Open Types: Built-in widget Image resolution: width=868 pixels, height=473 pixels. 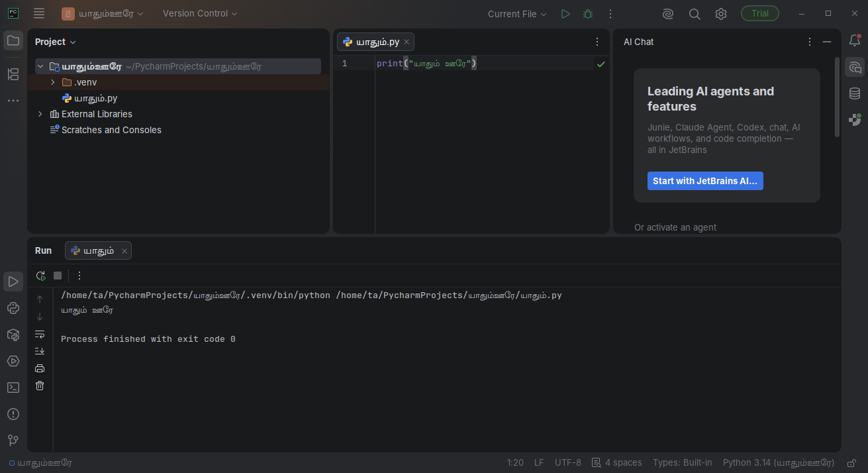coord(683,462)
